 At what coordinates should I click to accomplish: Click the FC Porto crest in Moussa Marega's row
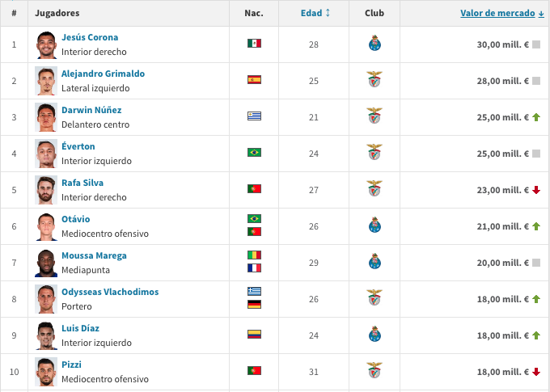point(374,261)
